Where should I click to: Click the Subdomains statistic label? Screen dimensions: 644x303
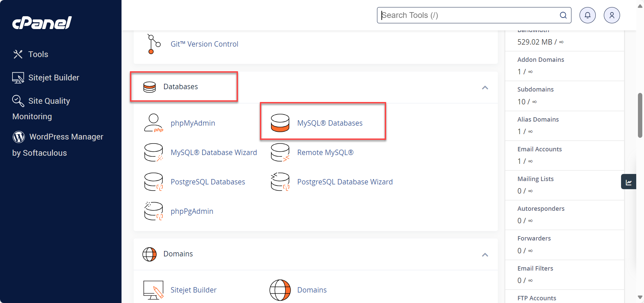[535, 89]
